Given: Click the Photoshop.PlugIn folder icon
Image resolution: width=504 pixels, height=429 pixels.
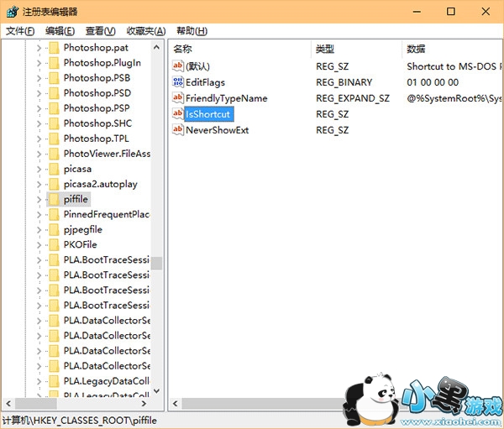Looking at the screenshot, I should pos(54,63).
